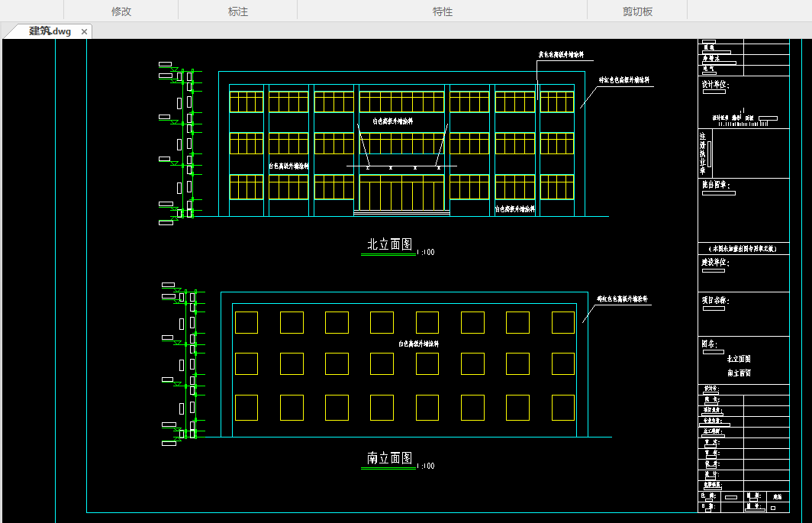Select the 注册执业章 vertical label
812x523 pixels.
(x=703, y=153)
